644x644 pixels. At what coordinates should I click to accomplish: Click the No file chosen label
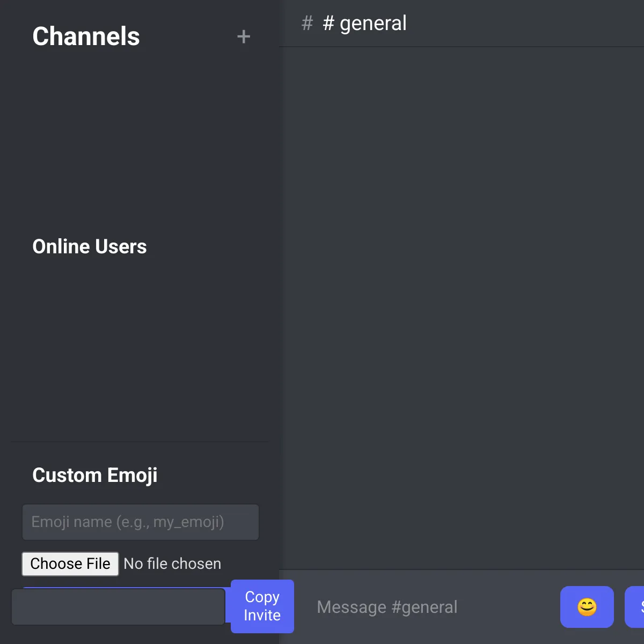[172, 564]
